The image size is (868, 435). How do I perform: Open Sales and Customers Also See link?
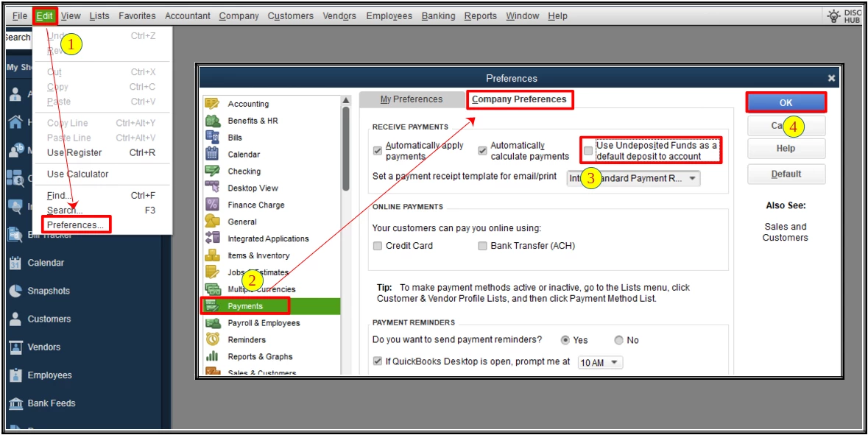pos(786,232)
